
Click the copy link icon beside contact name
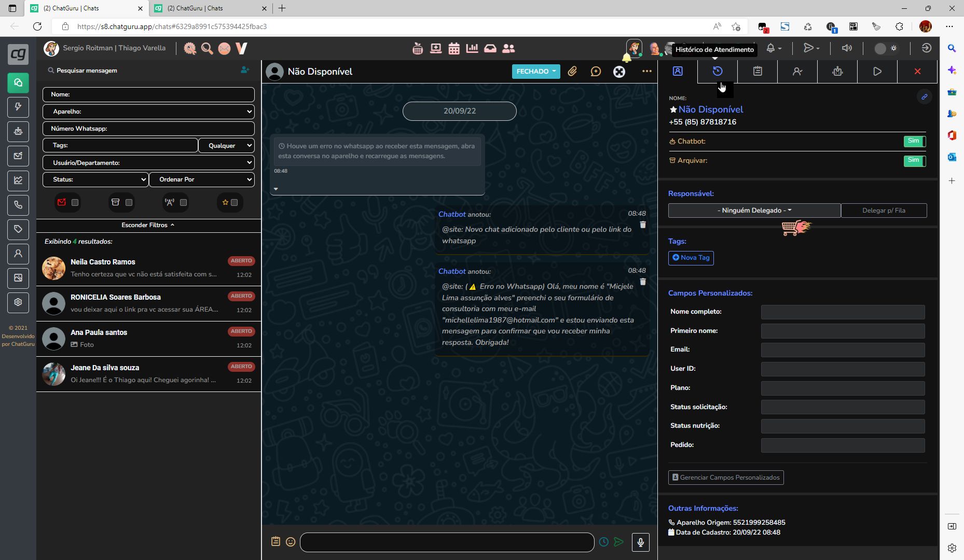coord(925,97)
